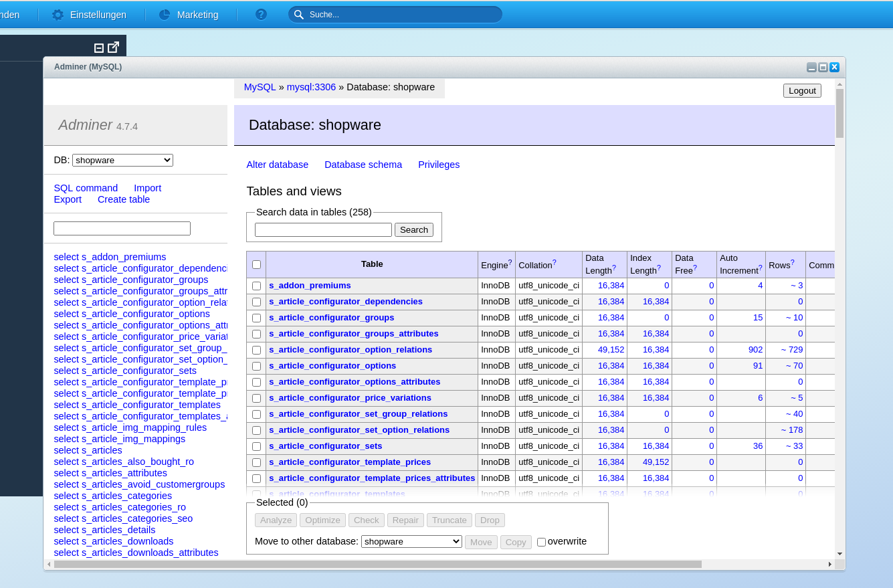The height and width of the screenshot is (588, 893).
Task: Open the Marketing pie-chart menu
Action: pyautogui.click(x=165, y=15)
